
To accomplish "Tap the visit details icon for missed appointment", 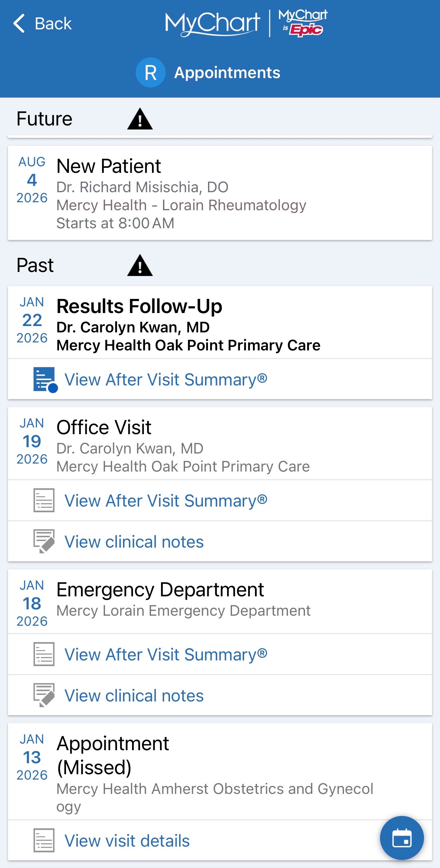I will coord(44,840).
